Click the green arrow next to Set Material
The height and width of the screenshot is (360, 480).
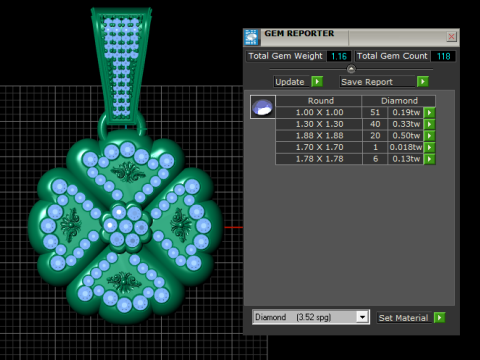439,318
